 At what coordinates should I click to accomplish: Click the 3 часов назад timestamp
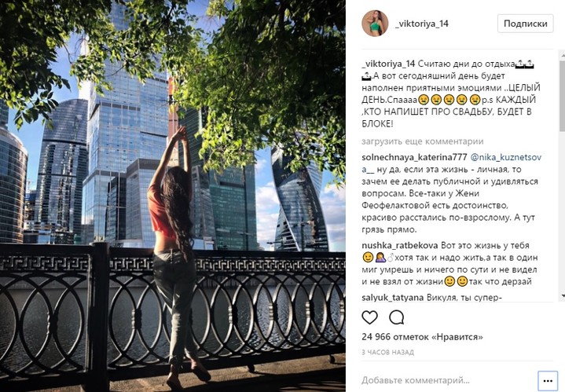point(387,353)
